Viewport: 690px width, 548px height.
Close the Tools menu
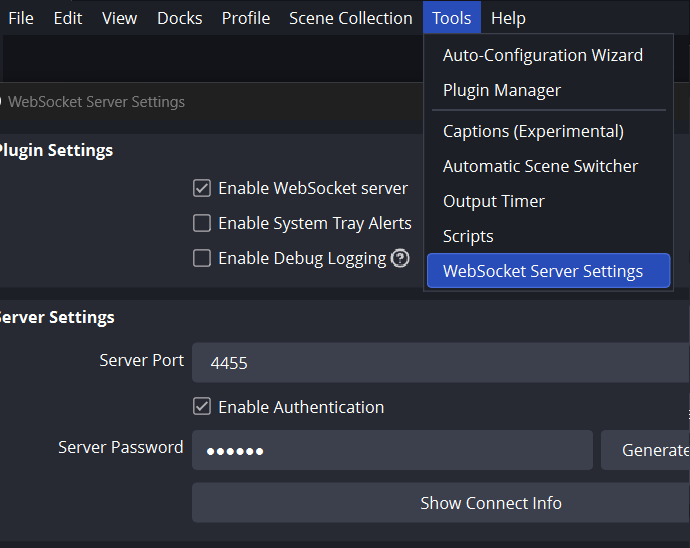click(x=451, y=18)
